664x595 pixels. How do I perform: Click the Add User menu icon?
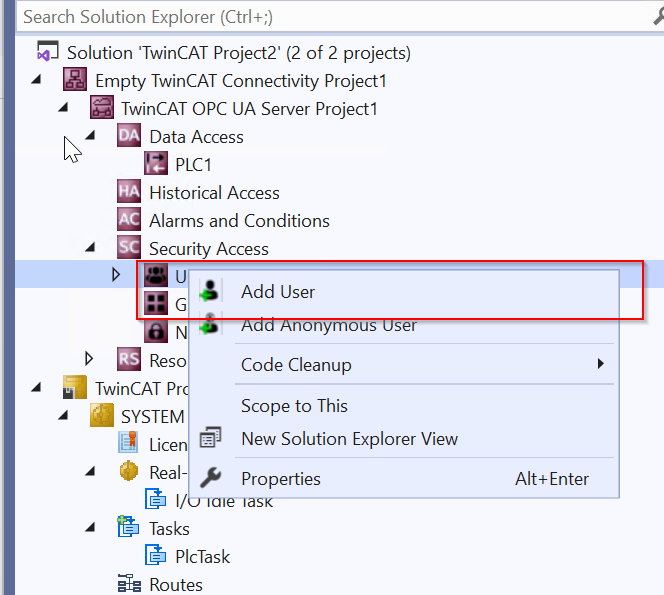(x=210, y=291)
